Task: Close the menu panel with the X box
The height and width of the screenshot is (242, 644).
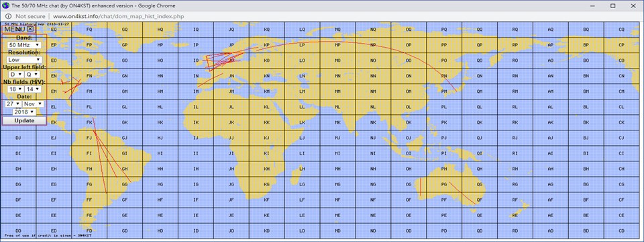Action: (x=30, y=29)
